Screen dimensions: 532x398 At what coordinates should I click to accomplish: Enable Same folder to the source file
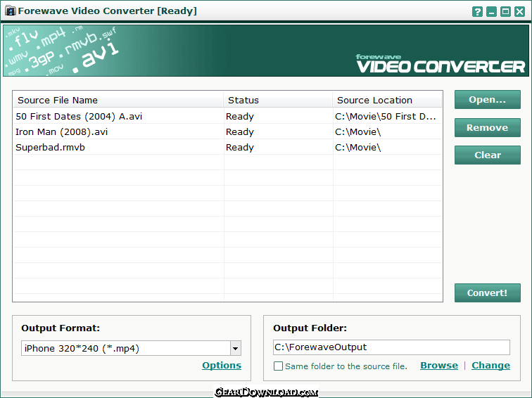pos(278,366)
